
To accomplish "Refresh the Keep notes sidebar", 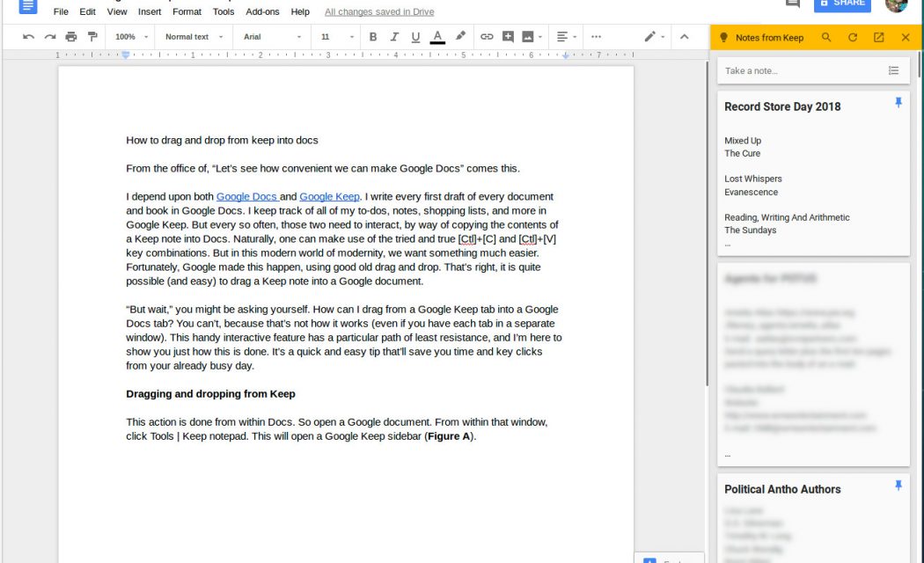I will [852, 37].
